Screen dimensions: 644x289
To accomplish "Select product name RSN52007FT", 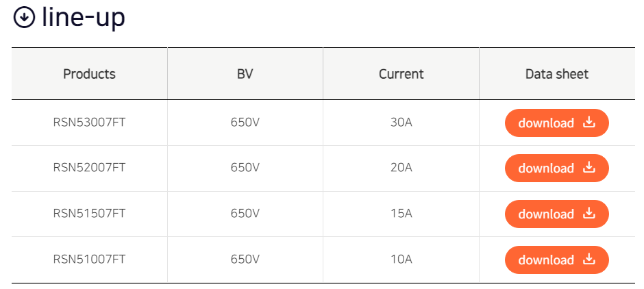I will (89, 168).
